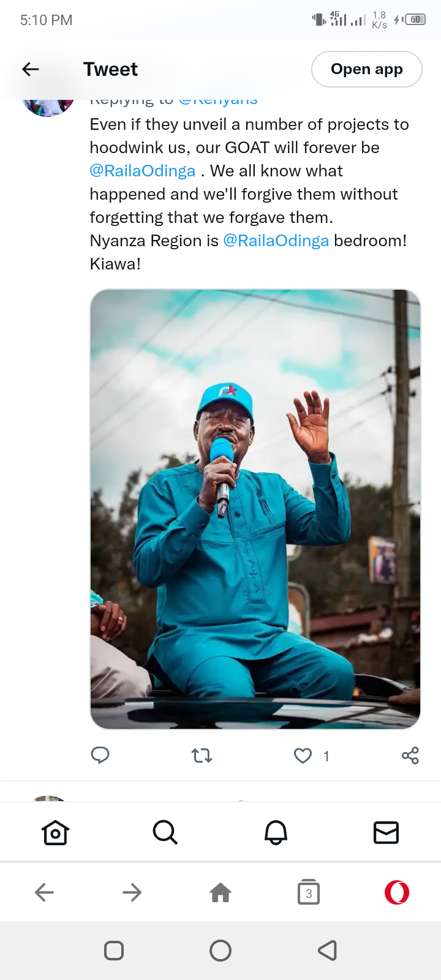Image resolution: width=441 pixels, height=980 pixels.
Task: View the attached photo of man in teal
Action: [x=255, y=509]
